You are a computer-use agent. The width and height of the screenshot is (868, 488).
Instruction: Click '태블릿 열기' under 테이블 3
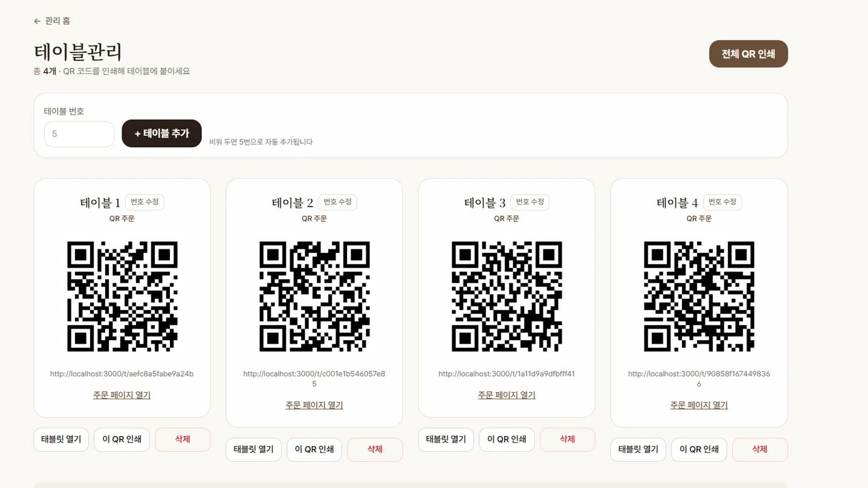pos(446,440)
